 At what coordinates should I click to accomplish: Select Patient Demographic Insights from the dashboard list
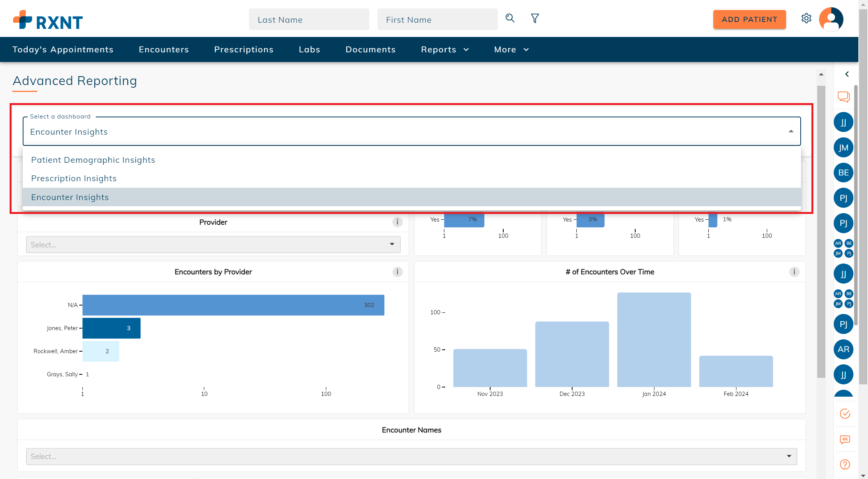pyautogui.click(x=93, y=160)
